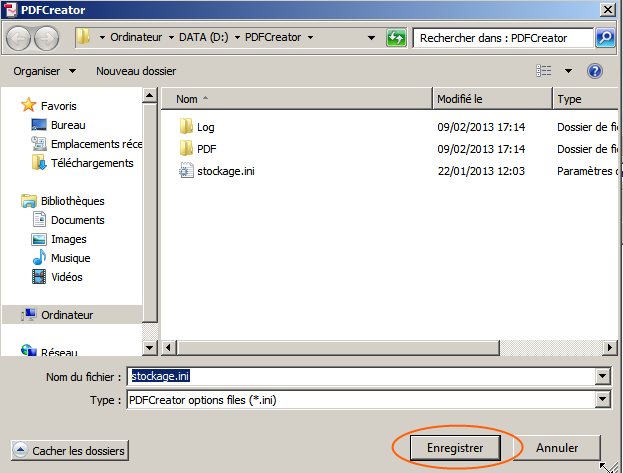This screenshot has width=623, height=473.
Task: Click the search magnifier icon
Action: (x=605, y=38)
